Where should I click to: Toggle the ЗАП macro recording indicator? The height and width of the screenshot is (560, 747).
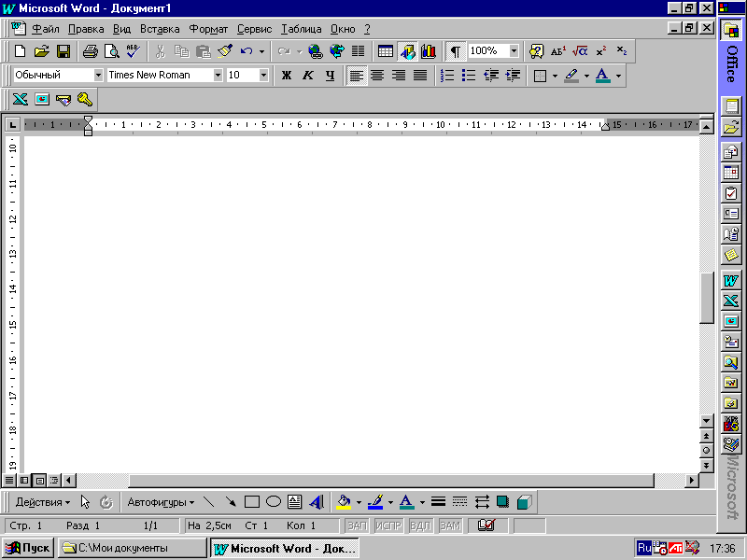point(357,525)
